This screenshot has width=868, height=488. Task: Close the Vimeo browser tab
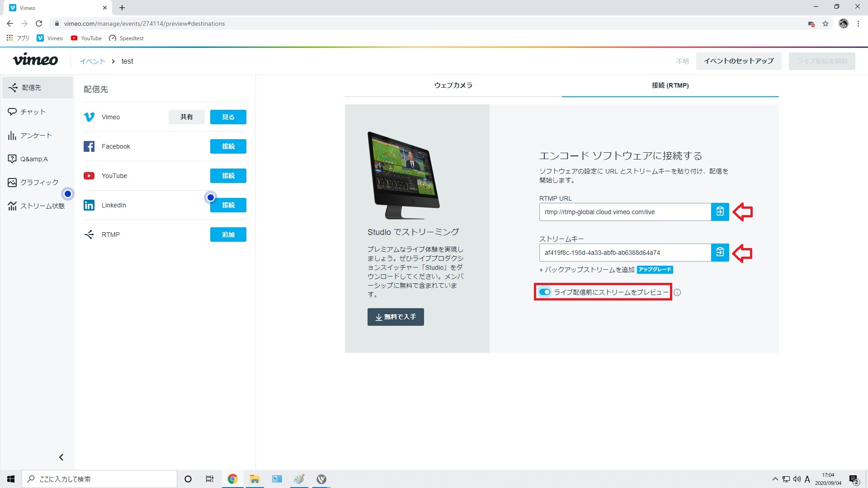pos(105,8)
